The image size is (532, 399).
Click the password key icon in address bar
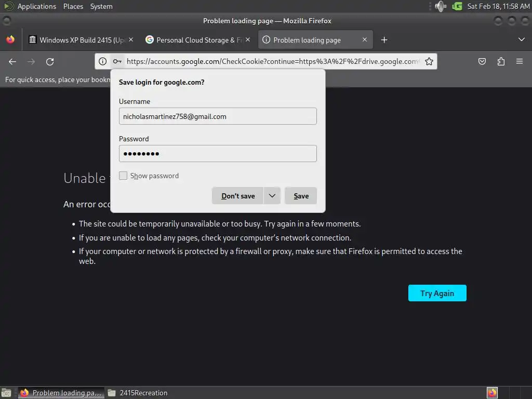tap(117, 61)
